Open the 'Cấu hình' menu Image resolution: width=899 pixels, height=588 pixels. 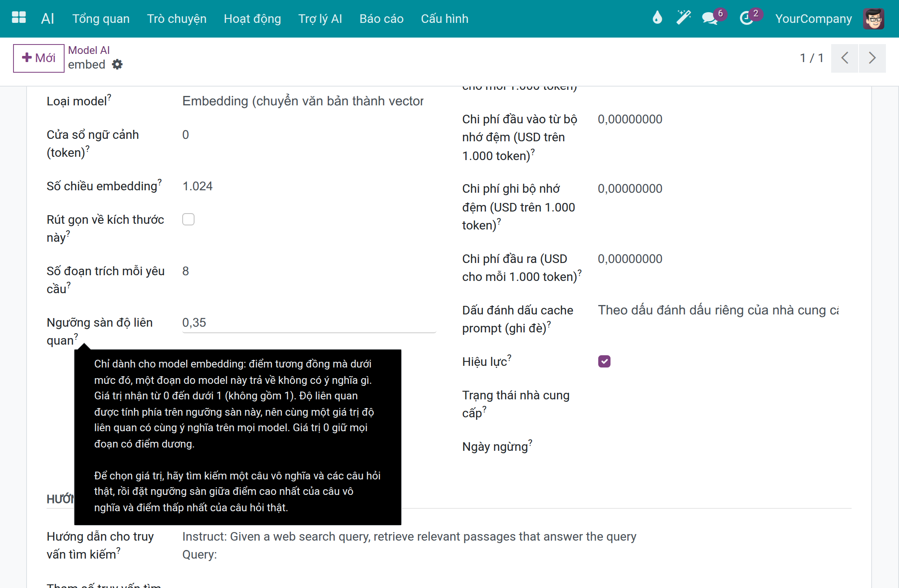point(445,19)
